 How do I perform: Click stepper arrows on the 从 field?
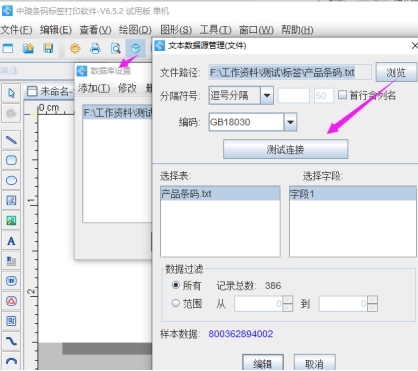click(288, 304)
